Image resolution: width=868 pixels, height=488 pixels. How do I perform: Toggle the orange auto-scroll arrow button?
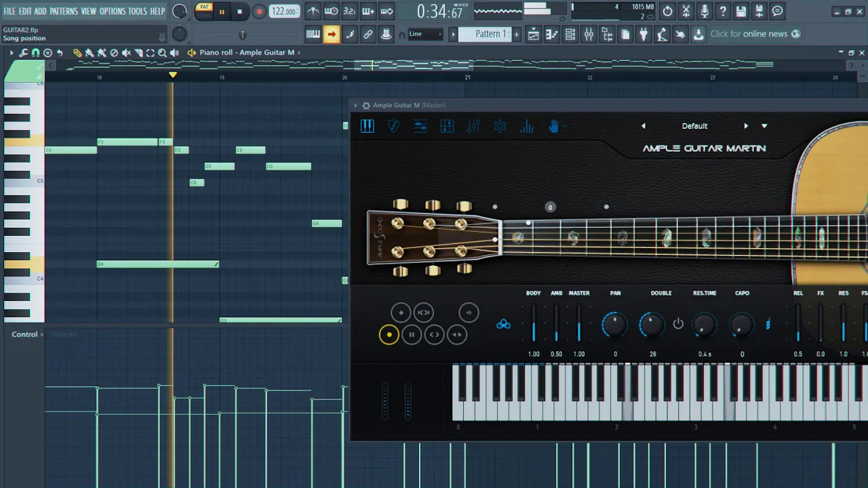pyautogui.click(x=331, y=34)
